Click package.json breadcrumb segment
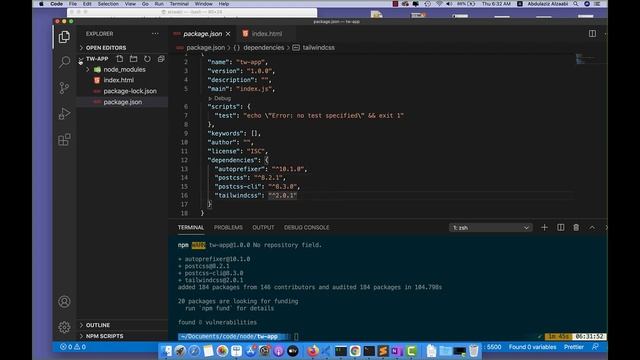 (205, 48)
